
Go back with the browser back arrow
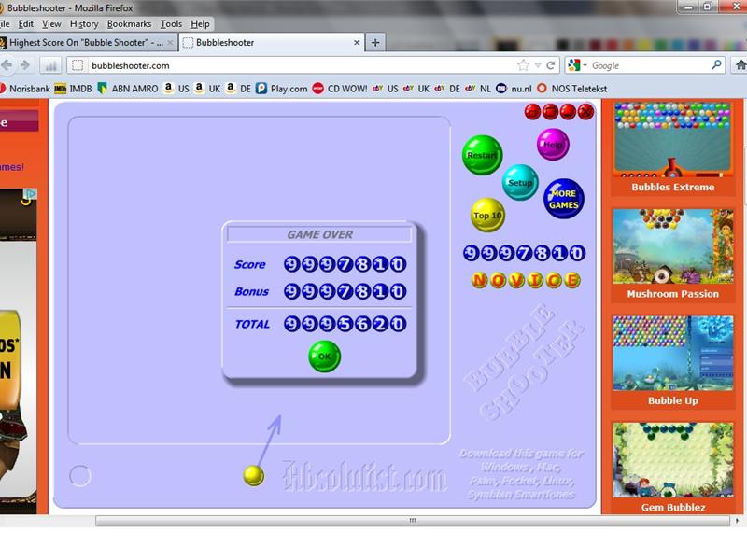(x=7, y=65)
